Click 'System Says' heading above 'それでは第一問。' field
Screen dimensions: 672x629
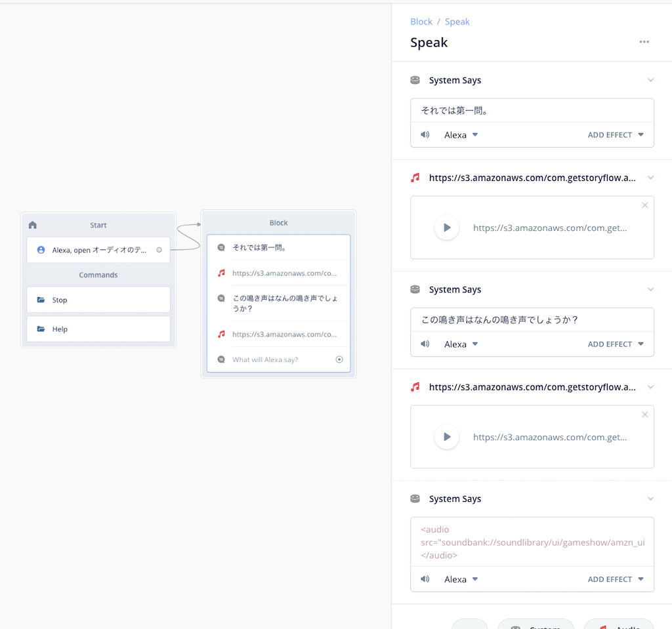[455, 80]
